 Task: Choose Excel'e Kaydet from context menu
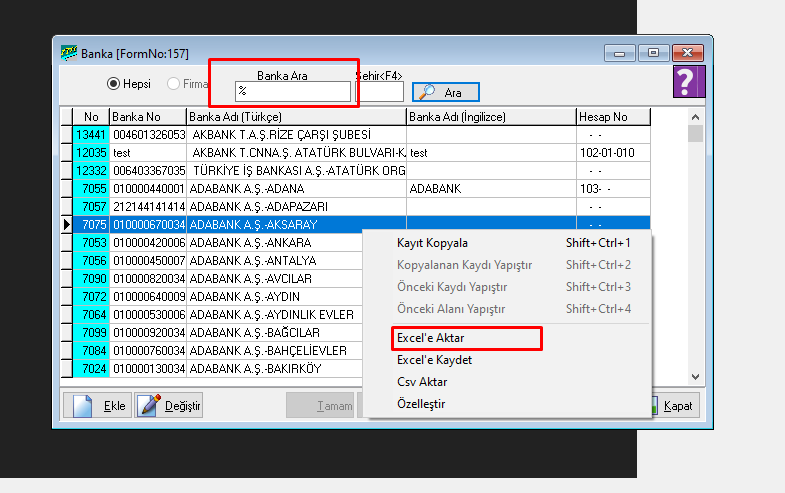click(x=507, y=360)
